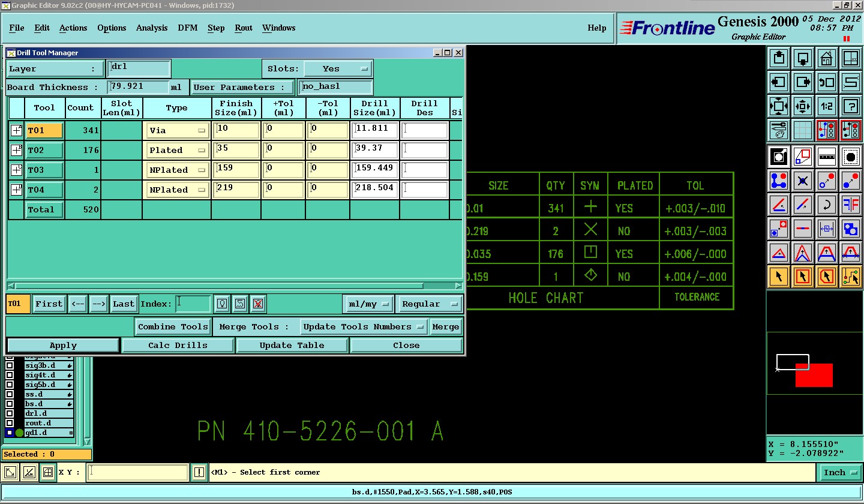Click the T02 Finish Size input field

point(236,150)
